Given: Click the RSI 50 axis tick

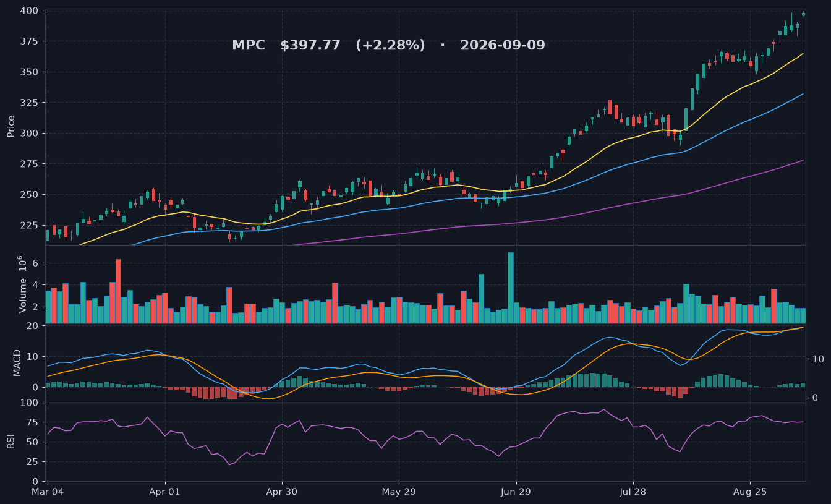Looking at the screenshot, I should tap(32, 442).
